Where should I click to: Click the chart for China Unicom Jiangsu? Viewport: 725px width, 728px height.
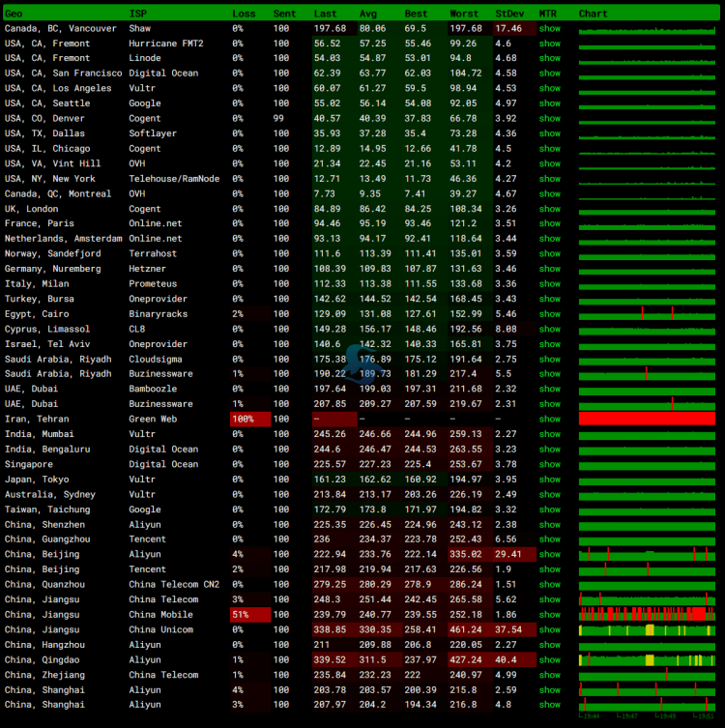[648, 629]
